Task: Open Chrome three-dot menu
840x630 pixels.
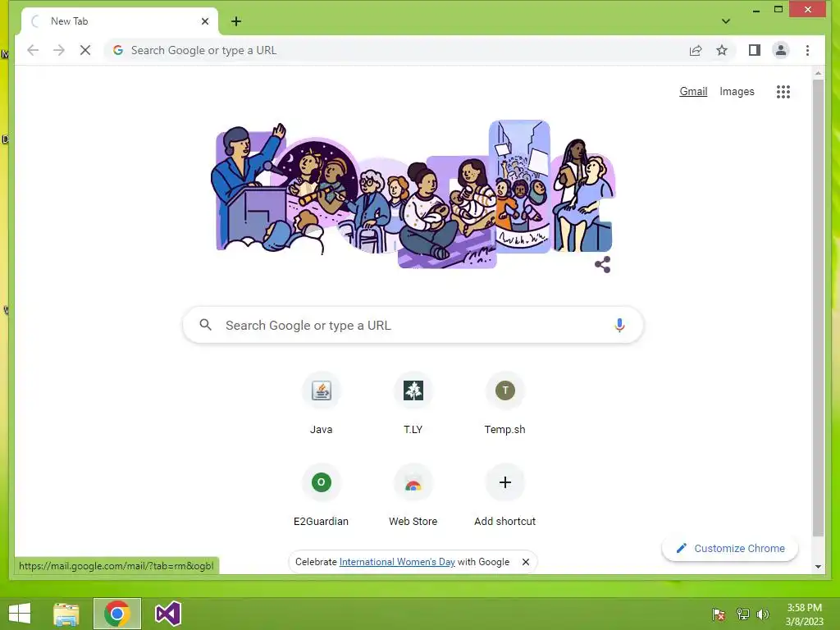Action: click(807, 50)
